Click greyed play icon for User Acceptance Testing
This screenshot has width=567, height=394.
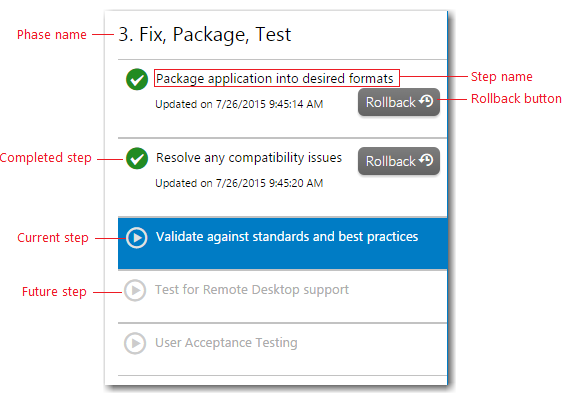(x=135, y=343)
